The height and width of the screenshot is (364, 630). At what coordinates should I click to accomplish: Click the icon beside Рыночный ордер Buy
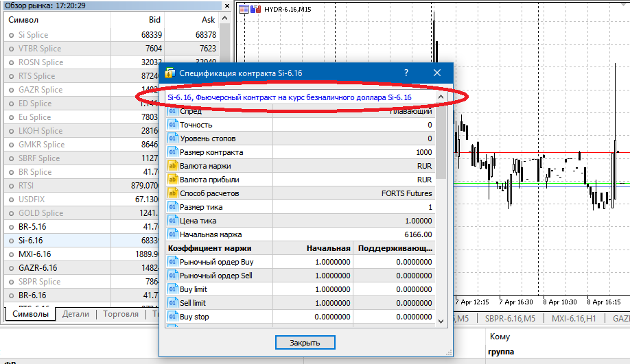[173, 262]
